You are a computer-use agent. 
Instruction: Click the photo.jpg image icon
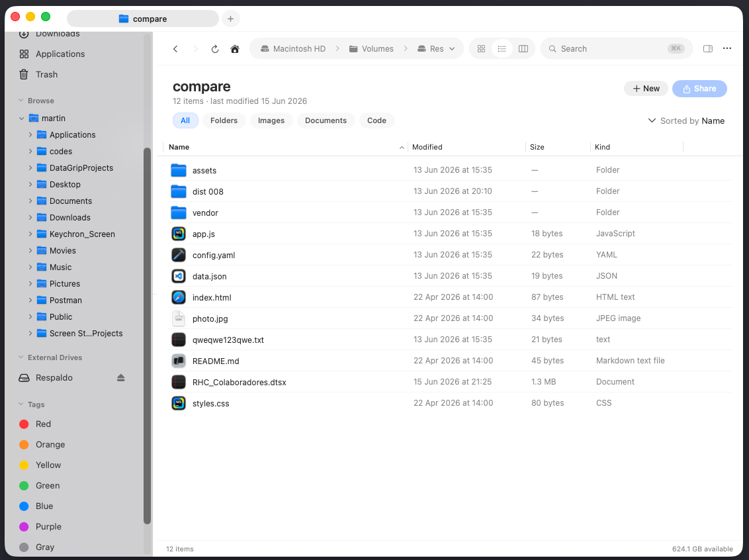179,318
